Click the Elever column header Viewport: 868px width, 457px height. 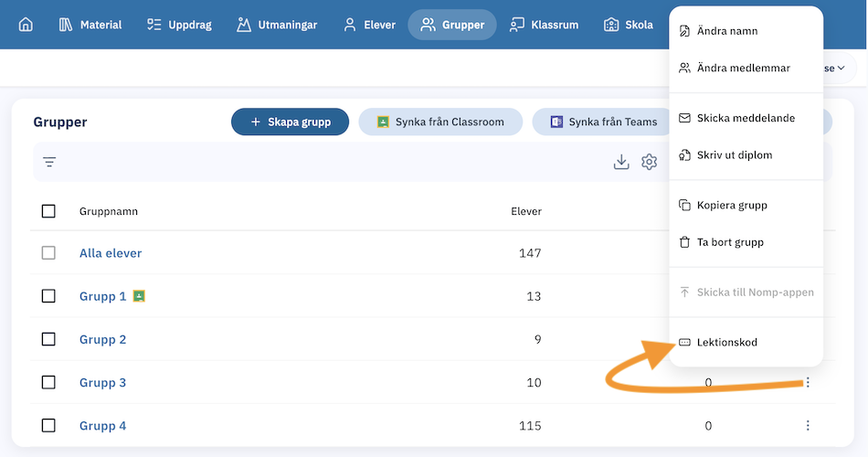tap(526, 211)
